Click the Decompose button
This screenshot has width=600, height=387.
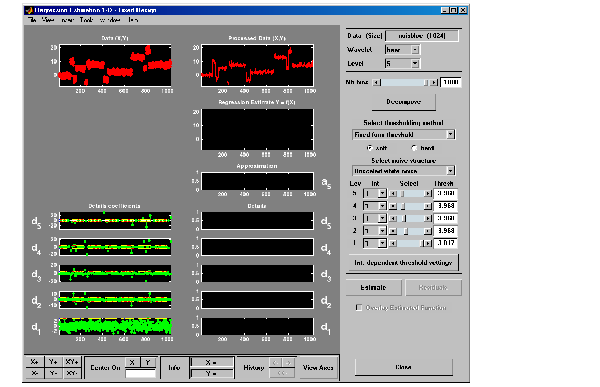point(404,102)
